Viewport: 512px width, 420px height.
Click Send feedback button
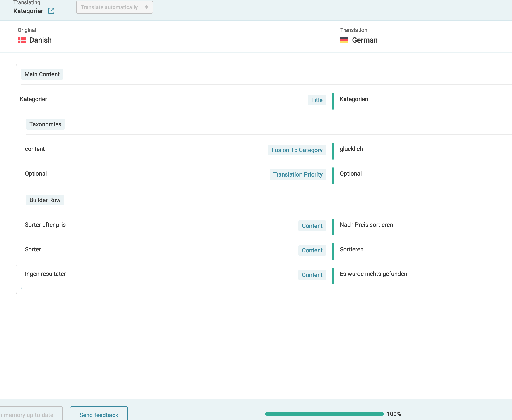(99, 415)
